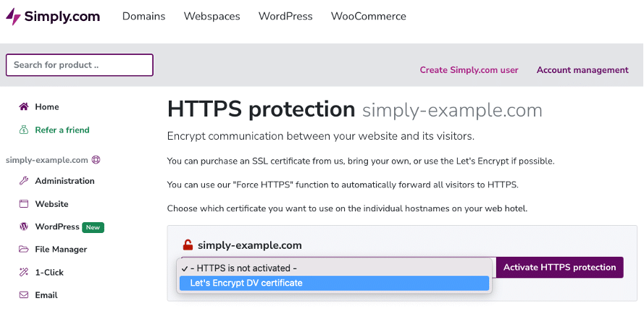The width and height of the screenshot is (644, 309).
Task: Open Account management link
Action: point(582,70)
